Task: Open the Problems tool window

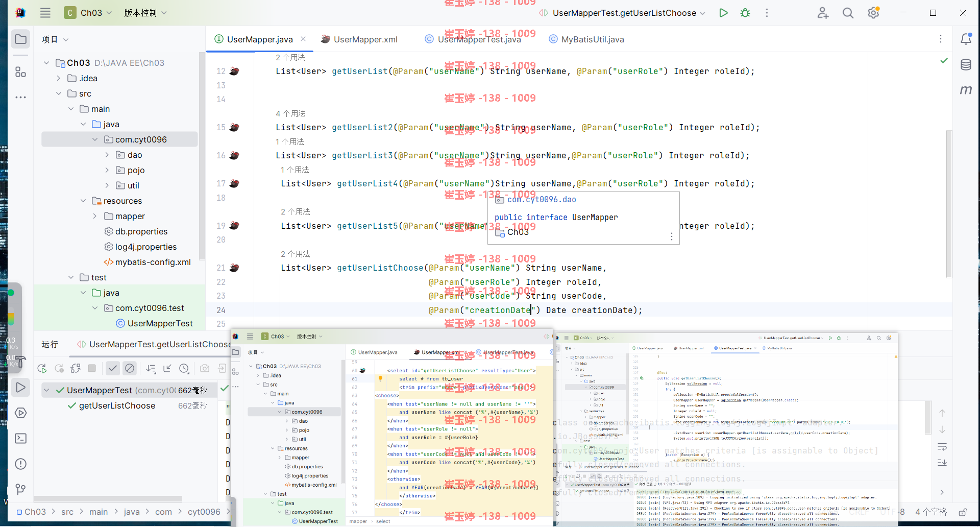Action: pyautogui.click(x=21, y=464)
